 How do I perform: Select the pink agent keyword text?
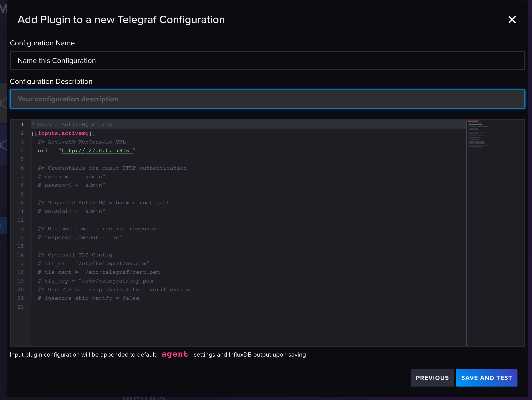(175, 354)
